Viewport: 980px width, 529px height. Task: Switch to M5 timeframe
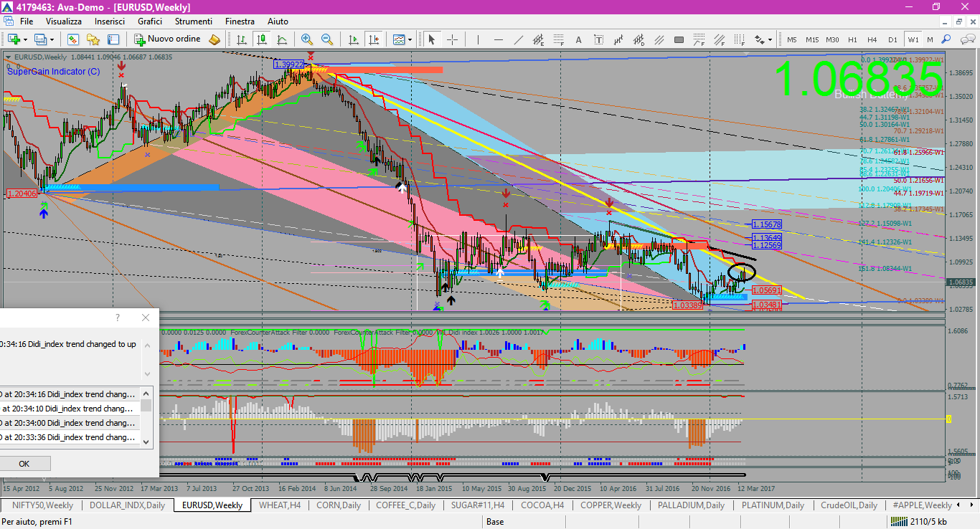pos(792,39)
